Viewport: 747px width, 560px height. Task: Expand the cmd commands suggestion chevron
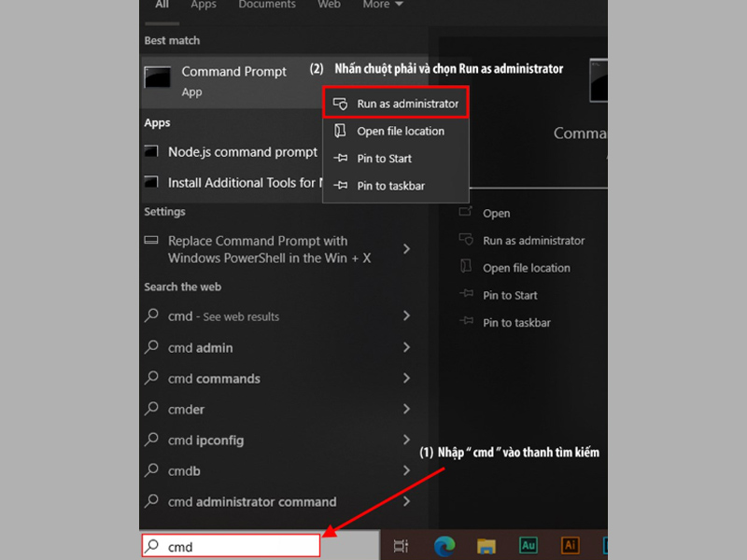coord(405,378)
